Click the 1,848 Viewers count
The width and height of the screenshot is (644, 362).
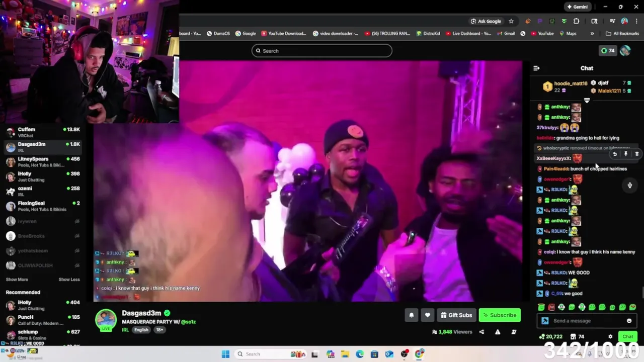pyautogui.click(x=452, y=332)
